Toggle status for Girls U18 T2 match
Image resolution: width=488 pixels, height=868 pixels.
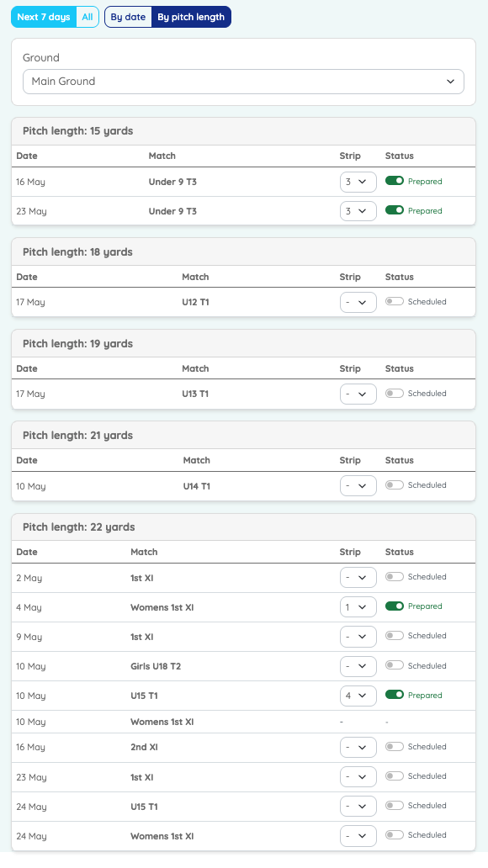pyautogui.click(x=394, y=665)
